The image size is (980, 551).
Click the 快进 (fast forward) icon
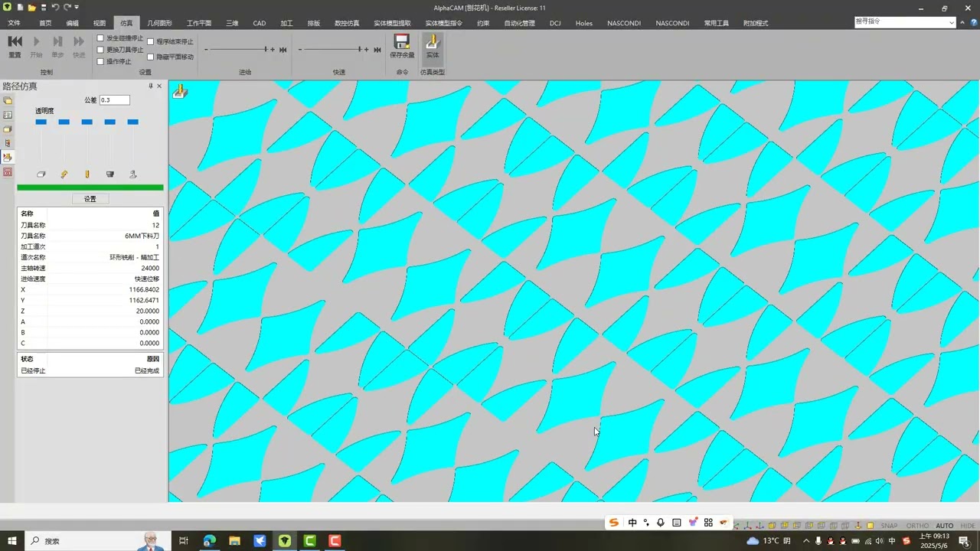[x=79, y=41]
